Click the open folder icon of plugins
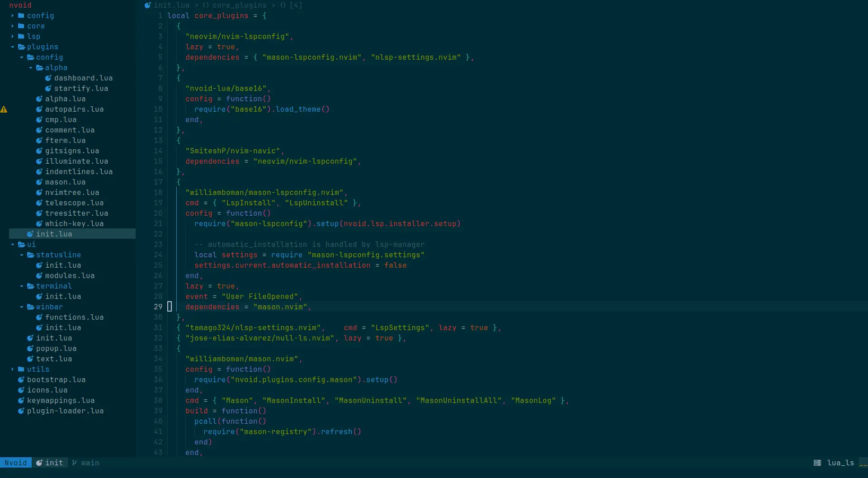 click(x=21, y=47)
